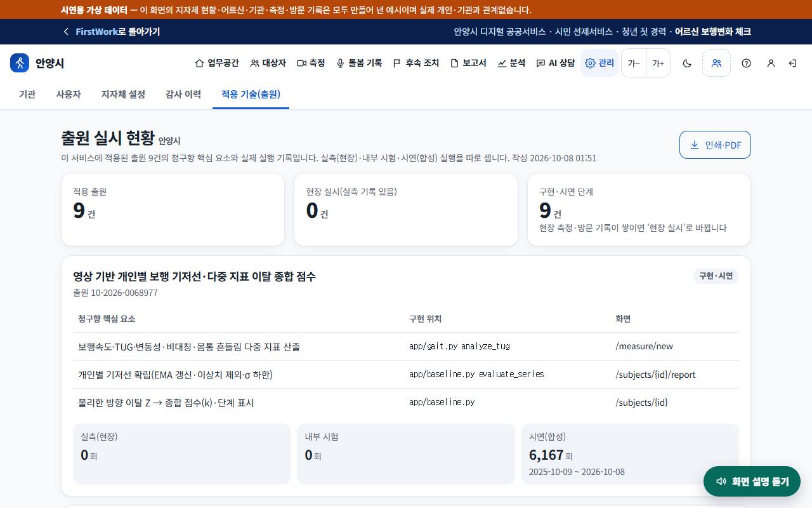This screenshot has width=812, height=508.
Task: Open the 시민 선제서비스 link
Action: tap(584, 31)
